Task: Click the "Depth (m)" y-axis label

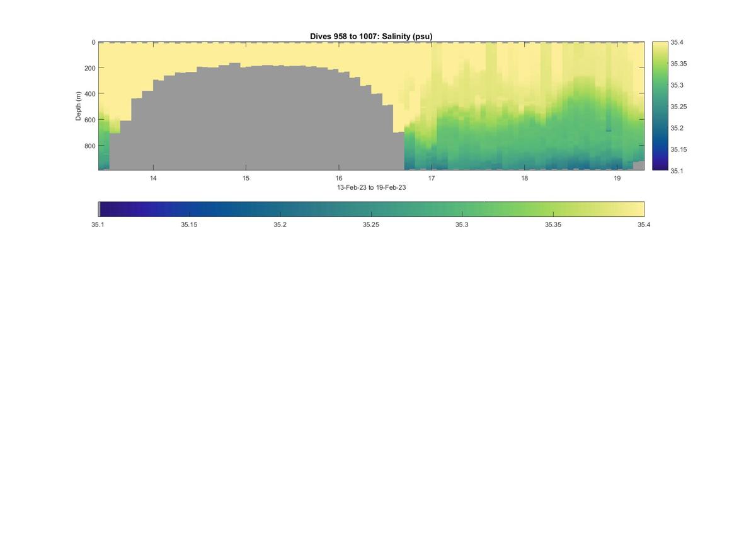Action: pos(79,106)
